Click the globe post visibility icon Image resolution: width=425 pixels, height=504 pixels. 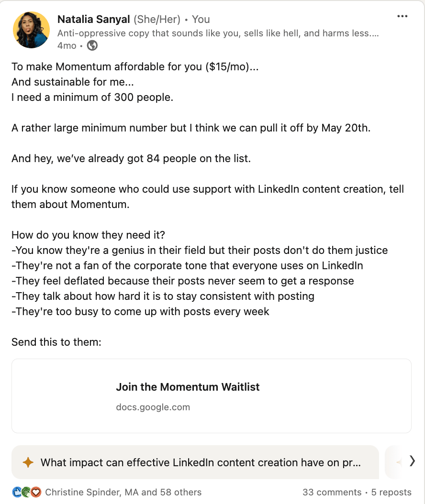click(91, 45)
